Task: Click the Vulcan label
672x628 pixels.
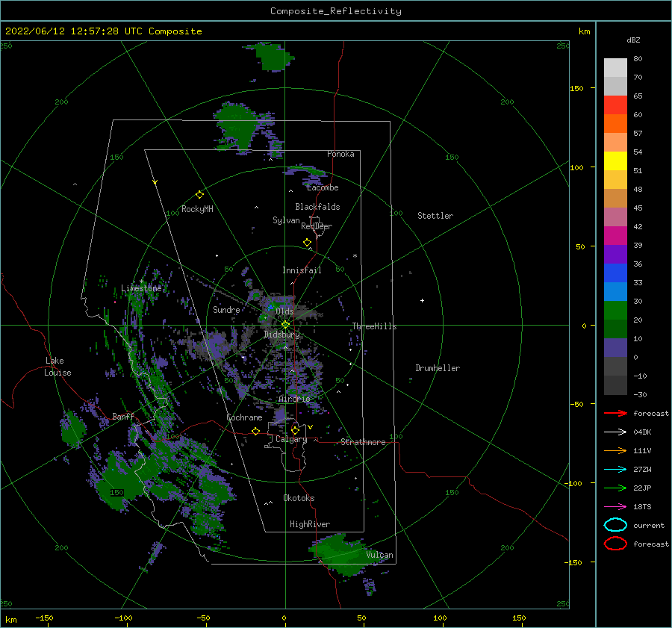Action: point(380,555)
